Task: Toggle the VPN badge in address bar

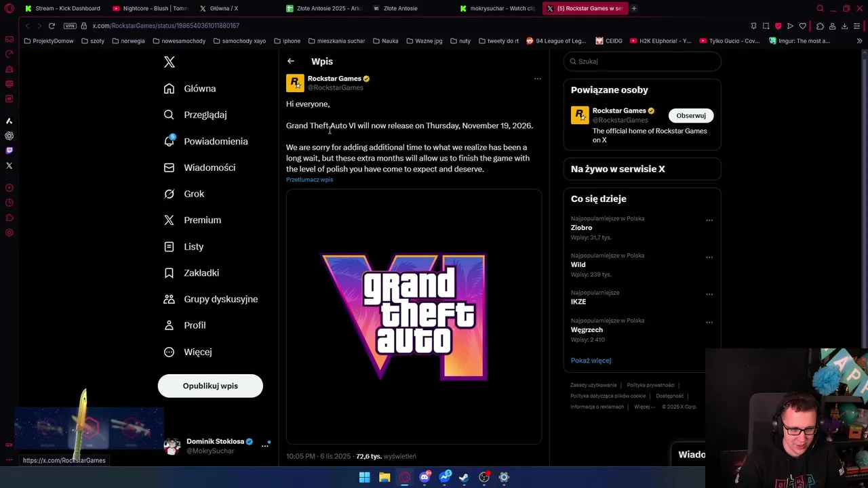Action: pos(70,26)
